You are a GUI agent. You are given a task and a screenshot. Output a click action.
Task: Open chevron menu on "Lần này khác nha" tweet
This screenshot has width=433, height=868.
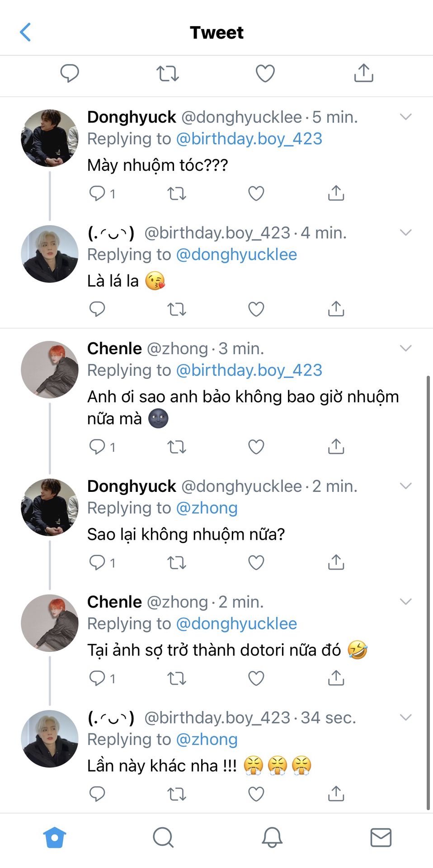click(x=406, y=717)
